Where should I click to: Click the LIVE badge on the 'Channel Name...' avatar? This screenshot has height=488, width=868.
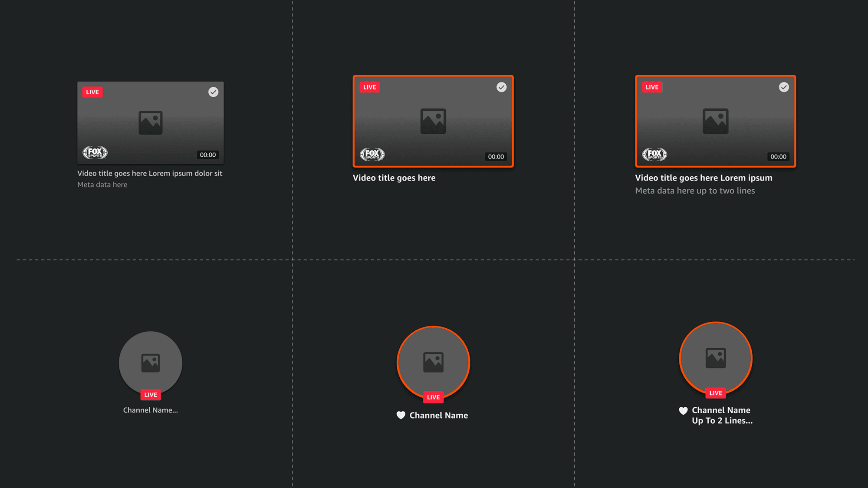(151, 395)
